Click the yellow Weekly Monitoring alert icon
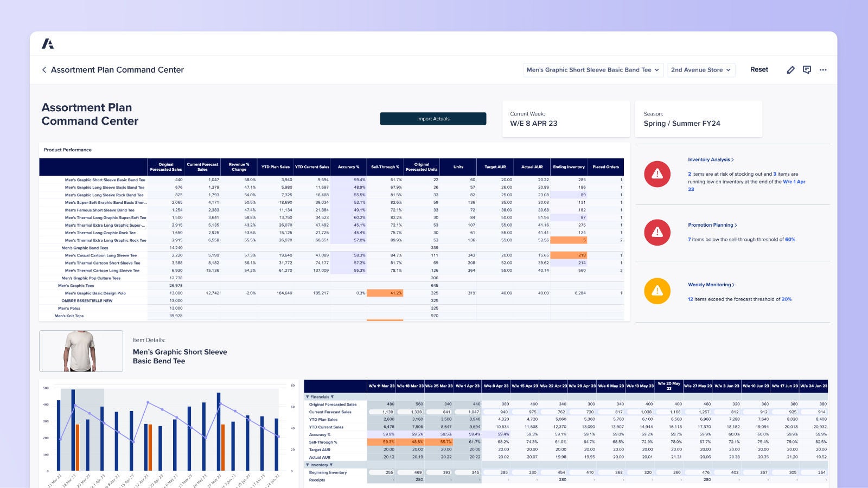Image resolution: width=868 pixels, height=488 pixels. [x=657, y=291]
